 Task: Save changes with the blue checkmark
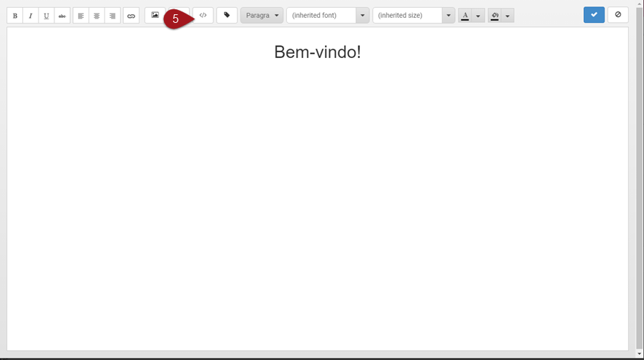pyautogui.click(x=594, y=15)
